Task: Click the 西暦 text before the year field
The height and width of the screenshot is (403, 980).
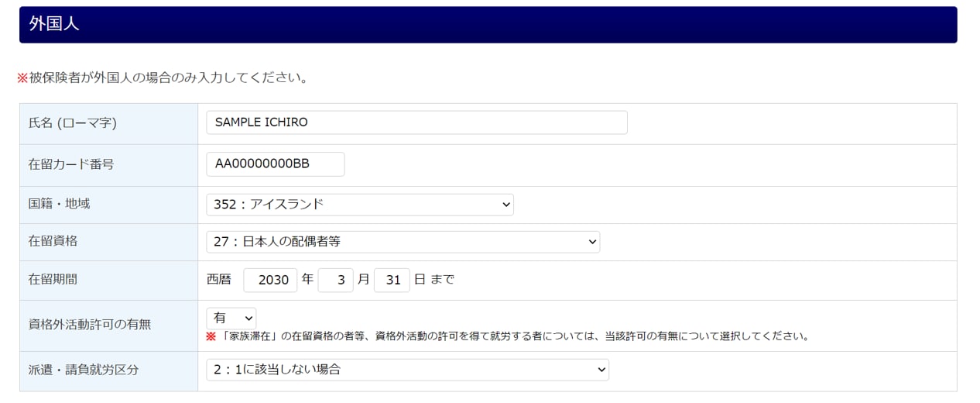Action: [x=219, y=280]
